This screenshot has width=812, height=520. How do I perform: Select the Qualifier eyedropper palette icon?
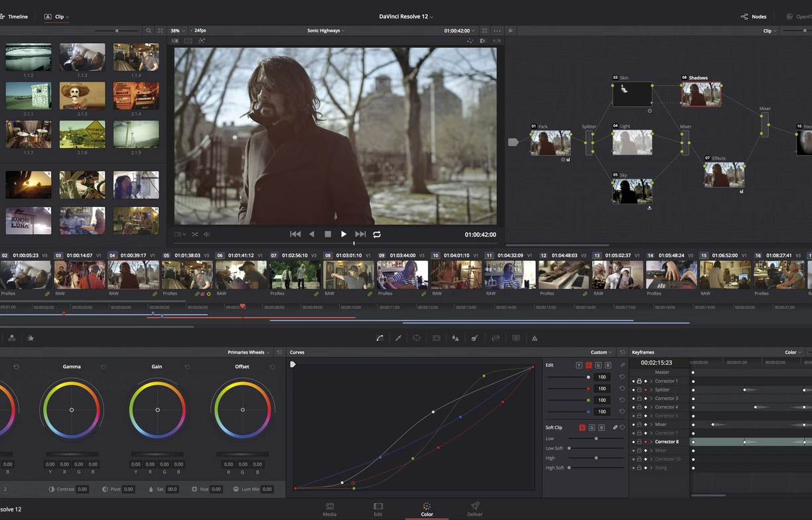397,338
